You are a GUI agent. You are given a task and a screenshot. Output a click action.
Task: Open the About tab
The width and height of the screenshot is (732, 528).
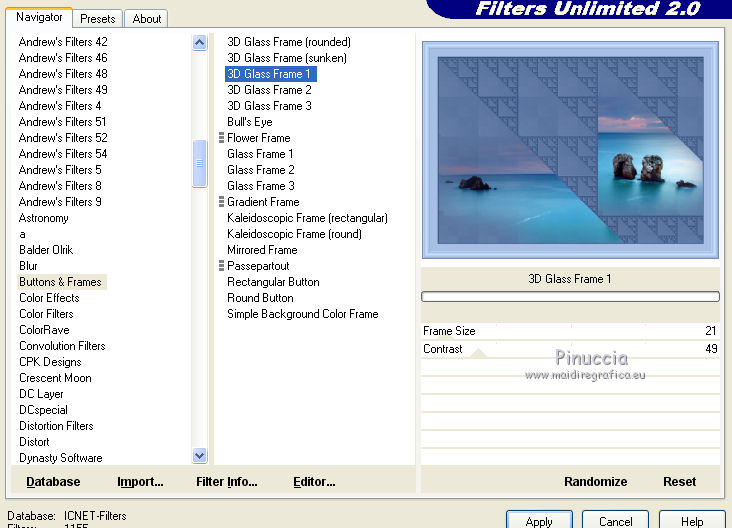(x=147, y=19)
